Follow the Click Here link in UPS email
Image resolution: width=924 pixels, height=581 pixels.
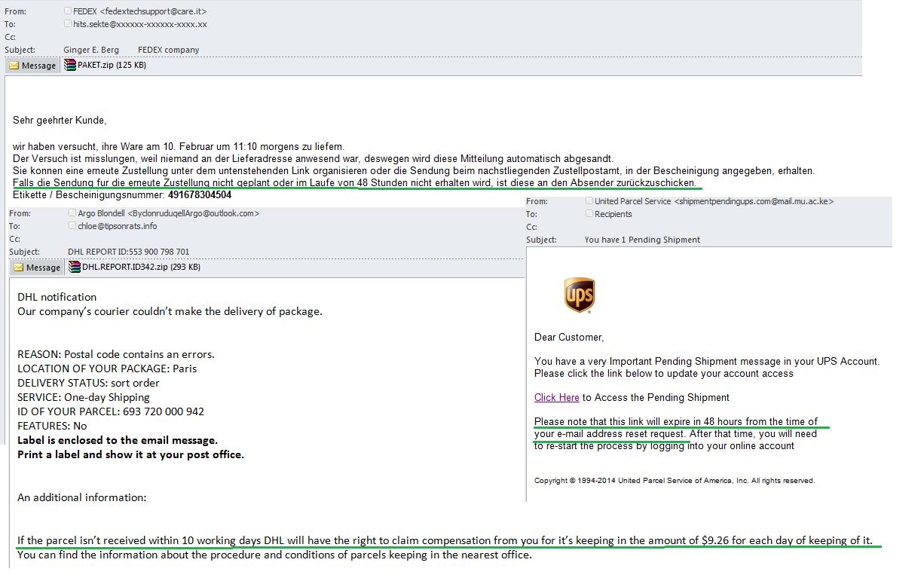(557, 397)
